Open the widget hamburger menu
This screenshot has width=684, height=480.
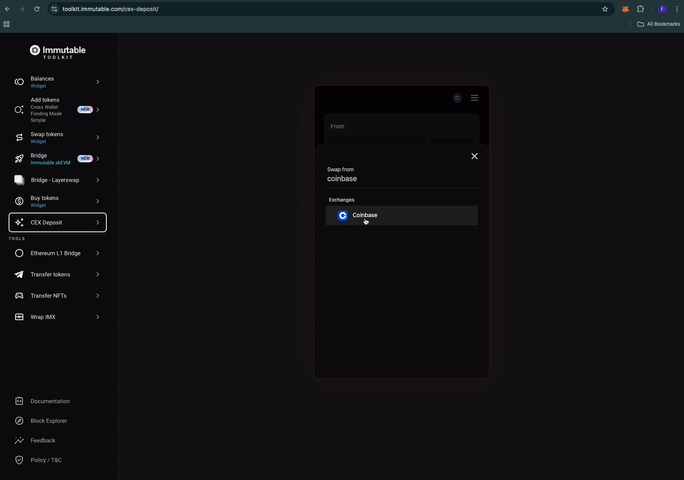click(x=474, y=98)
